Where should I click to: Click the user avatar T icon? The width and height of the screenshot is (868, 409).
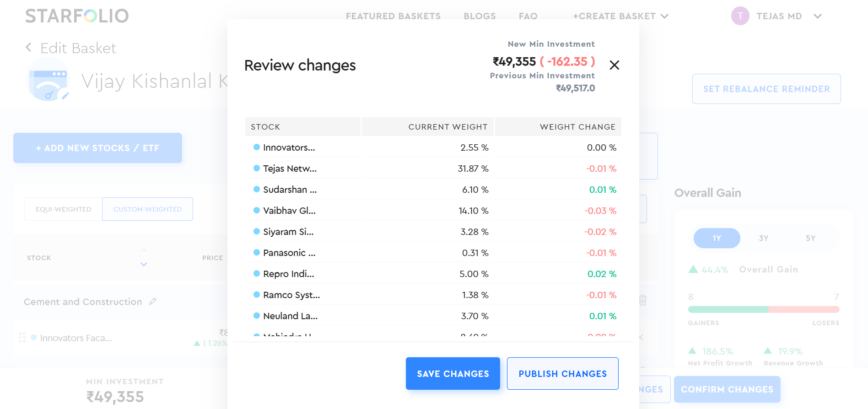coord(740,16)
